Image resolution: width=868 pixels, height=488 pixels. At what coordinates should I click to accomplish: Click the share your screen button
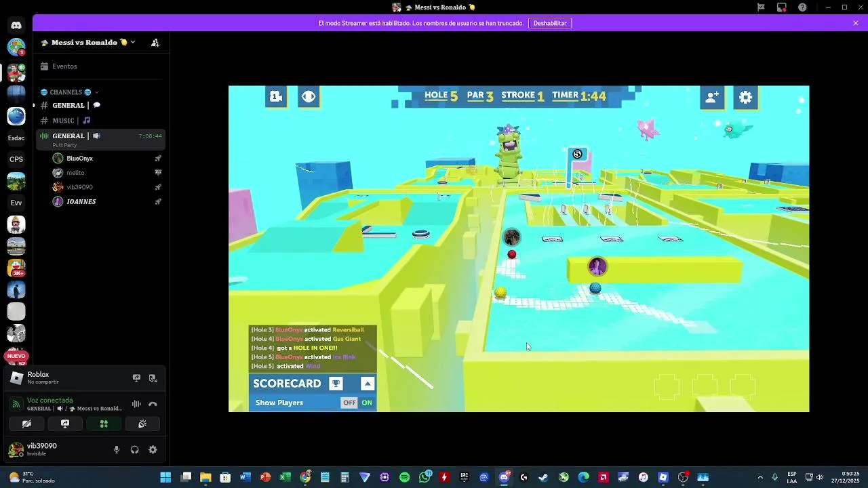pos(65,424)
